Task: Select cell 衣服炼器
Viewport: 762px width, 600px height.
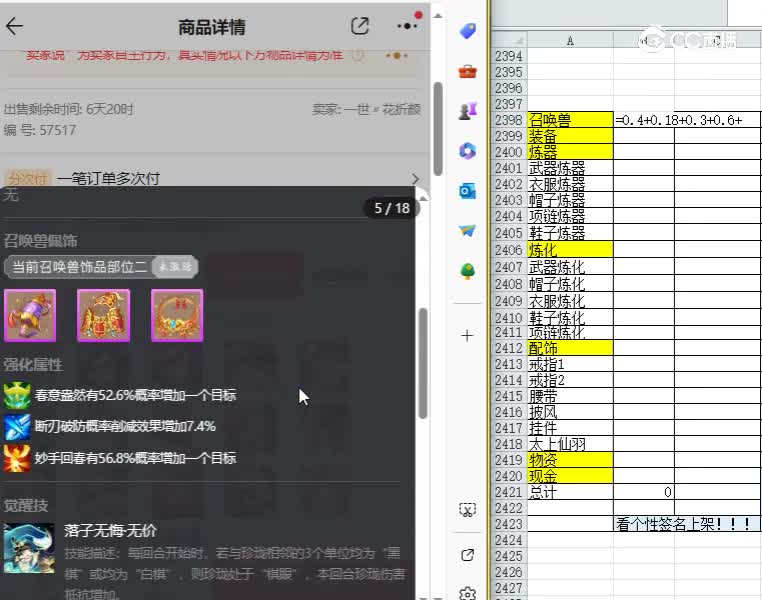Action: pyautogui.click(x=570, y=184)
